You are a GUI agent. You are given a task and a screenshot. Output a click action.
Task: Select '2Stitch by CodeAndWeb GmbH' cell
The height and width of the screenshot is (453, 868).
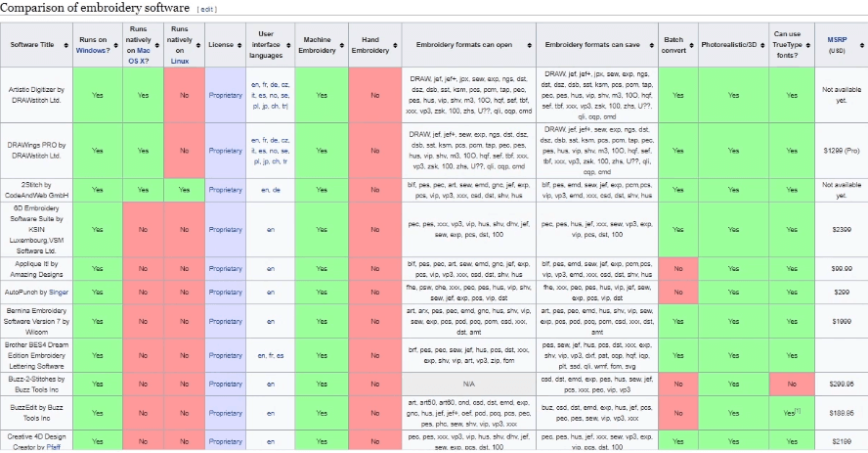click(36, 190)
